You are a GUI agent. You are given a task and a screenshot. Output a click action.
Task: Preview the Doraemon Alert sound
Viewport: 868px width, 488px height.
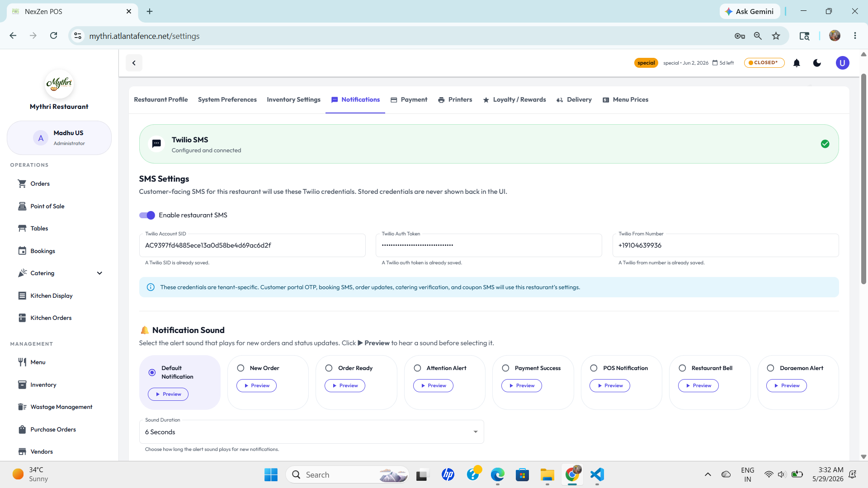point(787,385)
